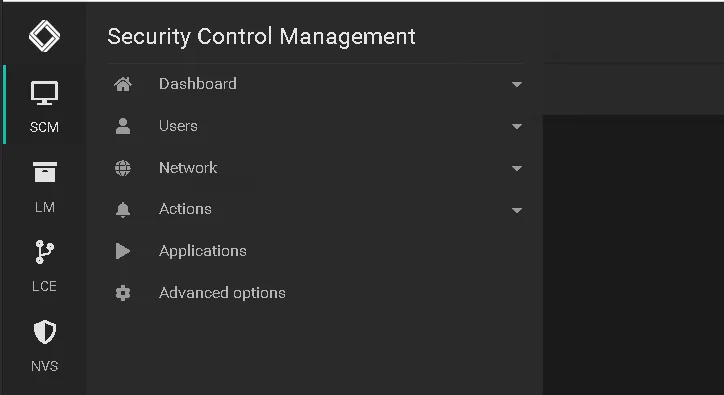Click the Applications play triangle icon

pos(123,251)
